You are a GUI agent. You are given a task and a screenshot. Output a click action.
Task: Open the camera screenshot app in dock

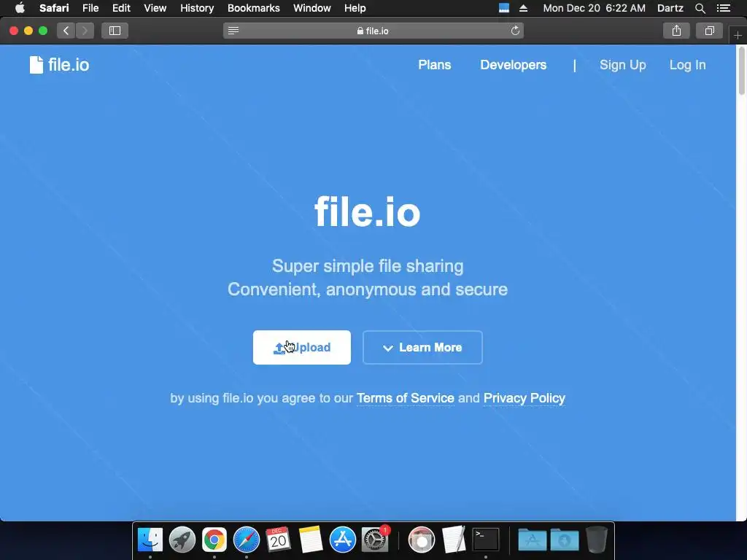(x=422, y=540)
